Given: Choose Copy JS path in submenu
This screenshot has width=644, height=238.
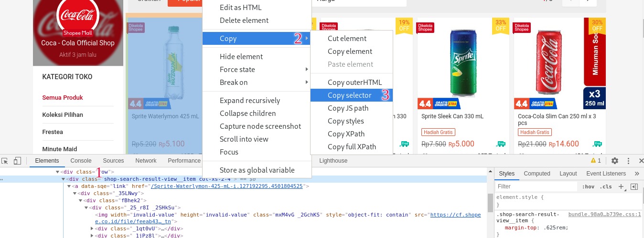Looking at the screenshot, I should [352, 108].
